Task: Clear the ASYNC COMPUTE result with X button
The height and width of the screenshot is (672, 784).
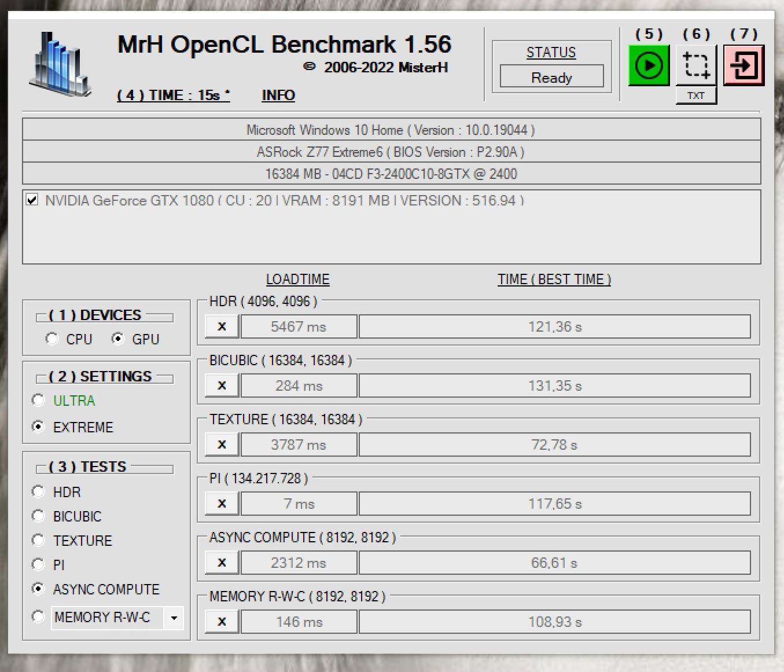Action: pos(222,563)
